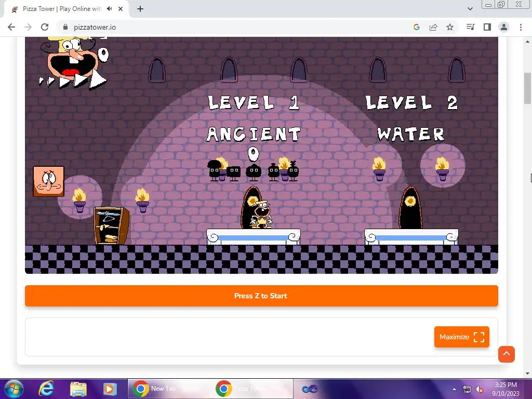
Task: Open Windows Explorer folder from taskbar
Action: 78,389
